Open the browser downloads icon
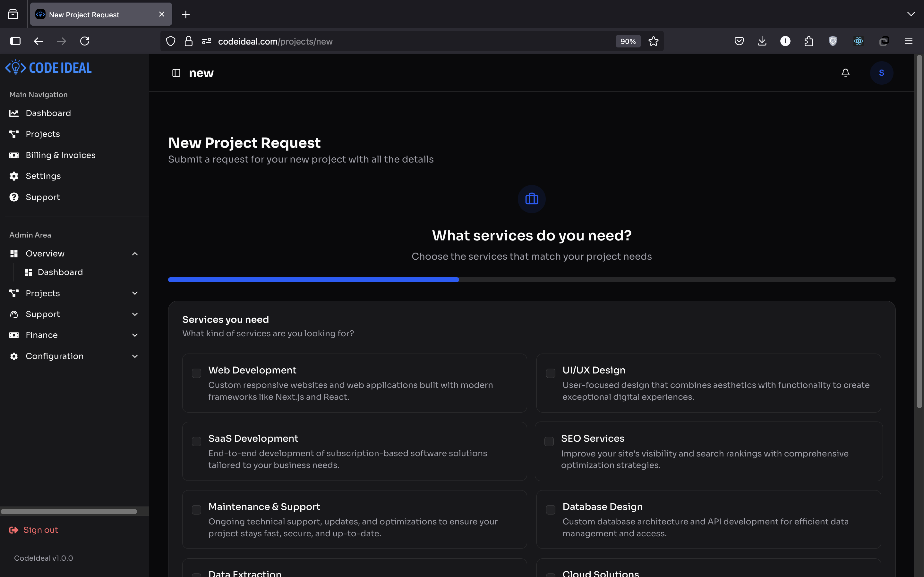This screenshot has height=577, width=924. [762, 41]
